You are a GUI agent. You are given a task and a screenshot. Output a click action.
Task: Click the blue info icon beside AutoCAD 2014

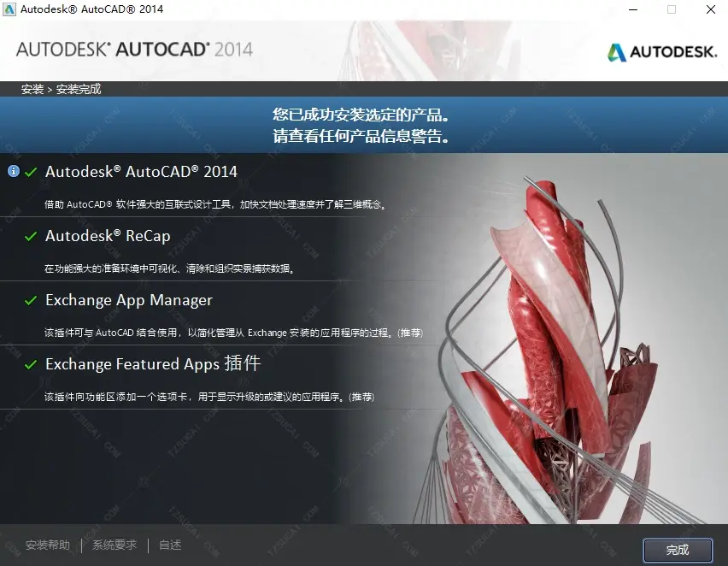coord(14,172)
